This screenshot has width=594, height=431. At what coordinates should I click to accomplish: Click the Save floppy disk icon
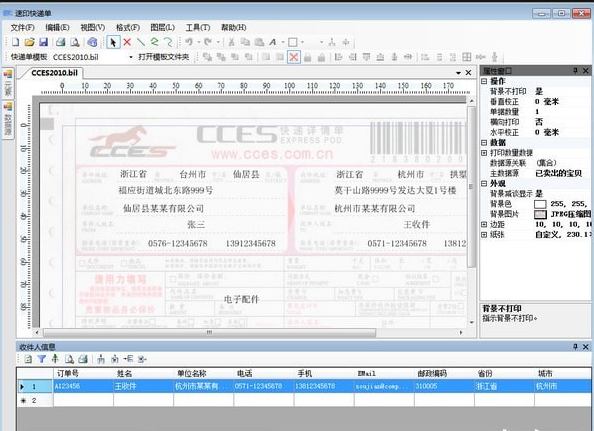pos(44,42)
